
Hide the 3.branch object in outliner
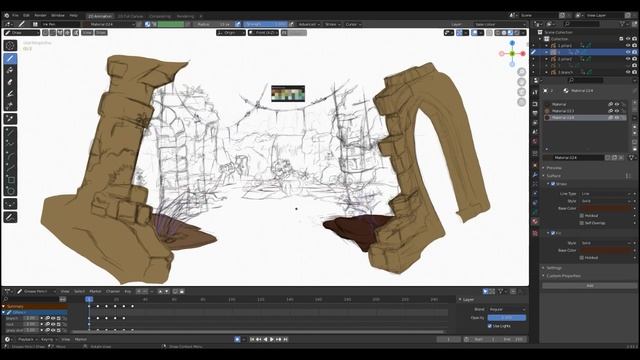628,72
